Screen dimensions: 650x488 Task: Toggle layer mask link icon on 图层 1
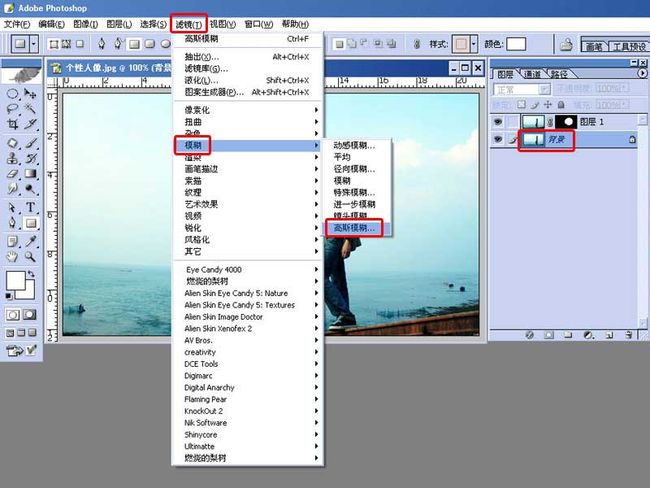point(550,122)
